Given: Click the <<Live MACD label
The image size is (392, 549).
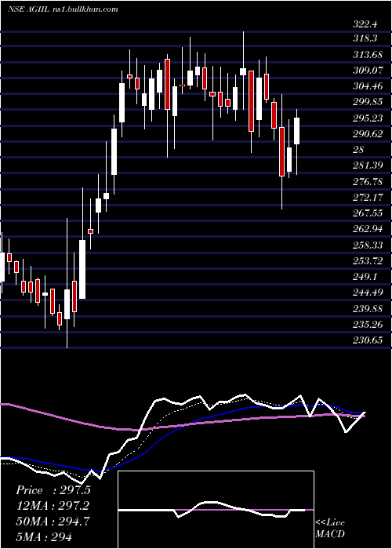Looking at the screenshot, I should click(x=330, y=528).
